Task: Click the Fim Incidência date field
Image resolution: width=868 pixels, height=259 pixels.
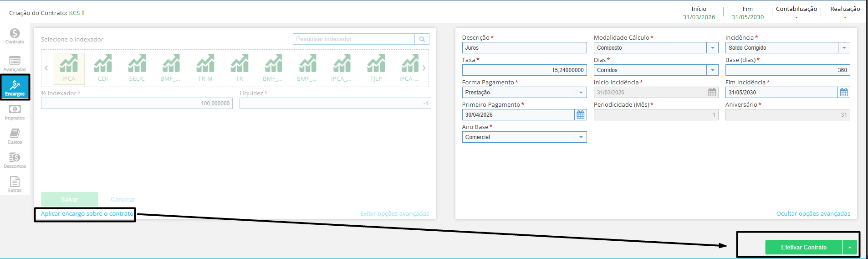Action: click(x=782, y=93)
